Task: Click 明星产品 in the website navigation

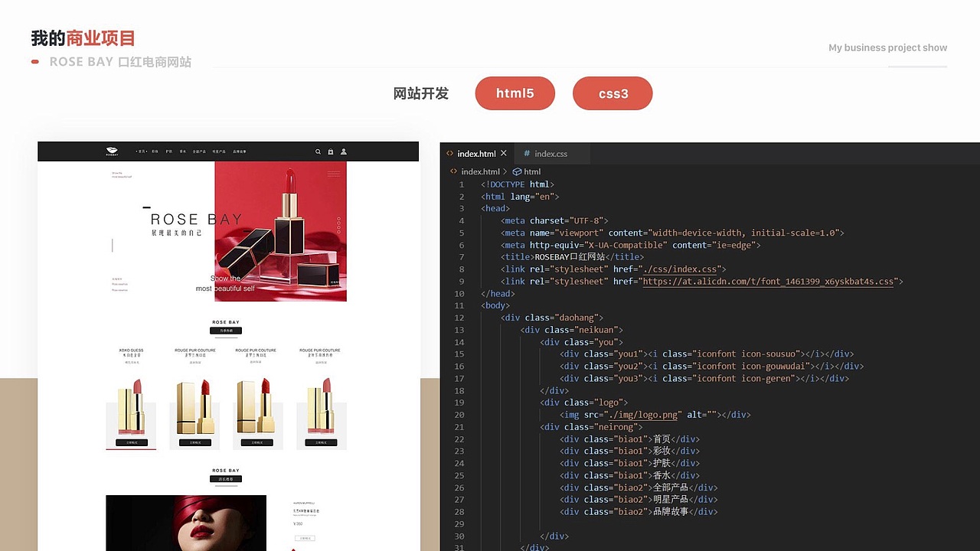Action: tap(220, 152)
